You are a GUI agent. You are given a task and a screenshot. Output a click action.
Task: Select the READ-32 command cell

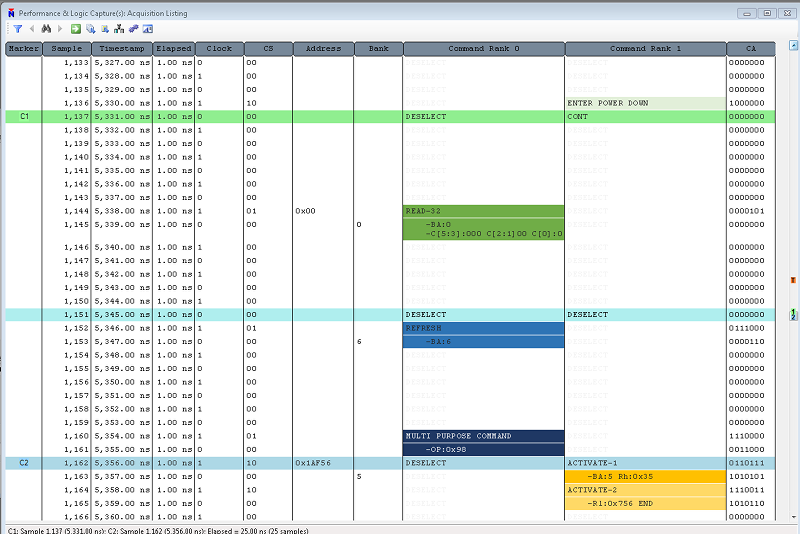[x=483, y=211]
